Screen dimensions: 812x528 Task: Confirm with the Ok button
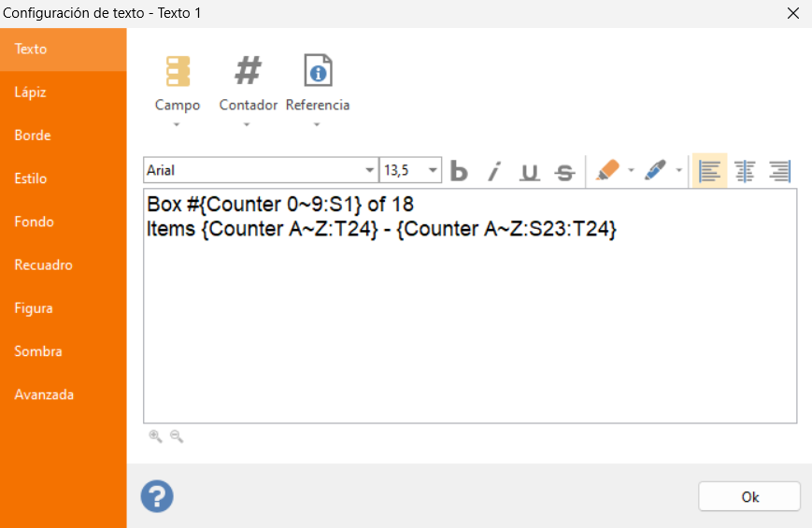click(x=749, y=497)
